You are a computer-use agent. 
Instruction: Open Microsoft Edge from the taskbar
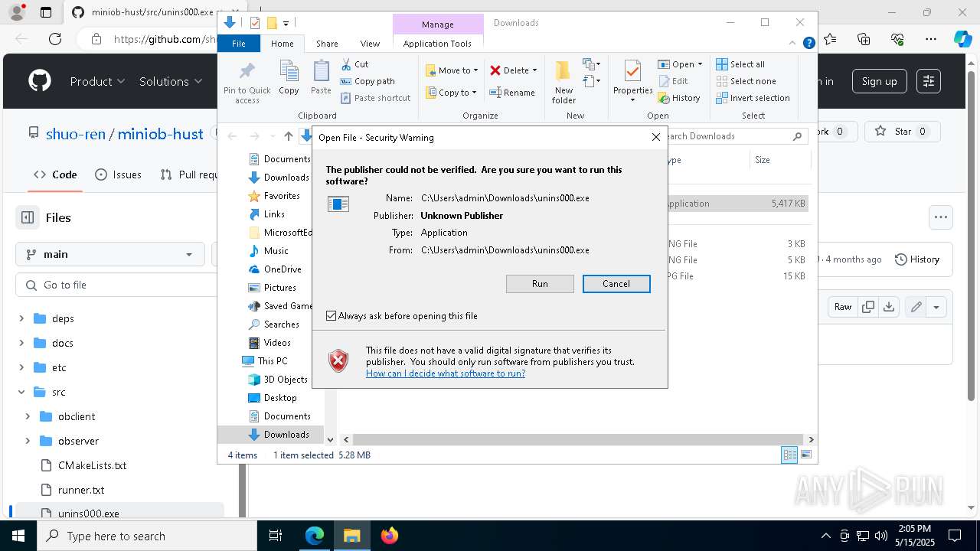(x=315, y=536)
